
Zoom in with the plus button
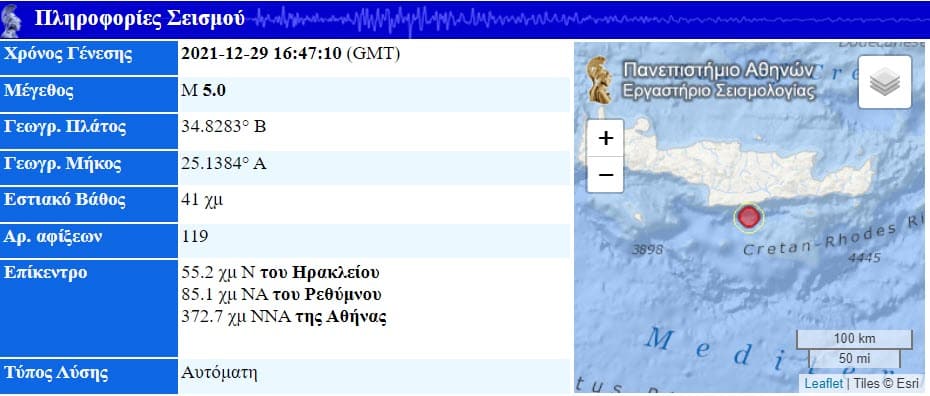(605, 138)
